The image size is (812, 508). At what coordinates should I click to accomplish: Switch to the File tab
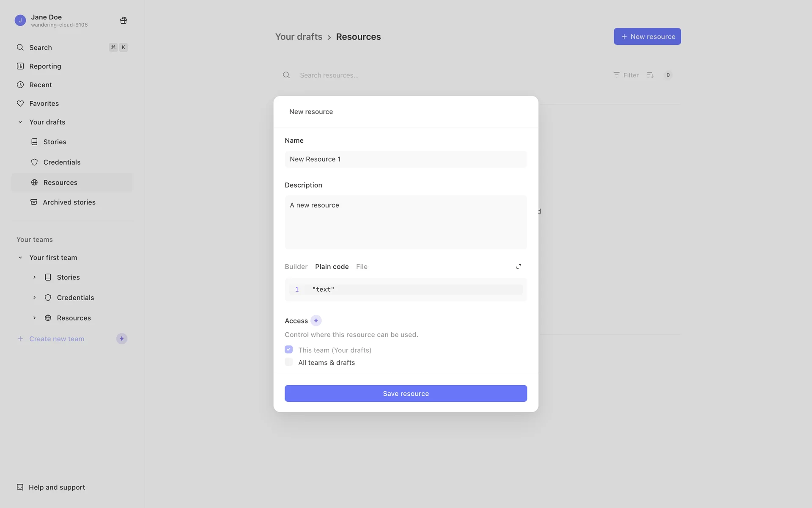coord(362,267)
